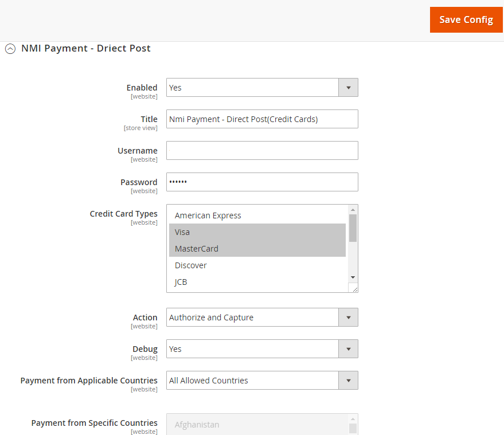Click the Save Config button
The width and height of the screenshot is (504, 435).
pos(466,19)
